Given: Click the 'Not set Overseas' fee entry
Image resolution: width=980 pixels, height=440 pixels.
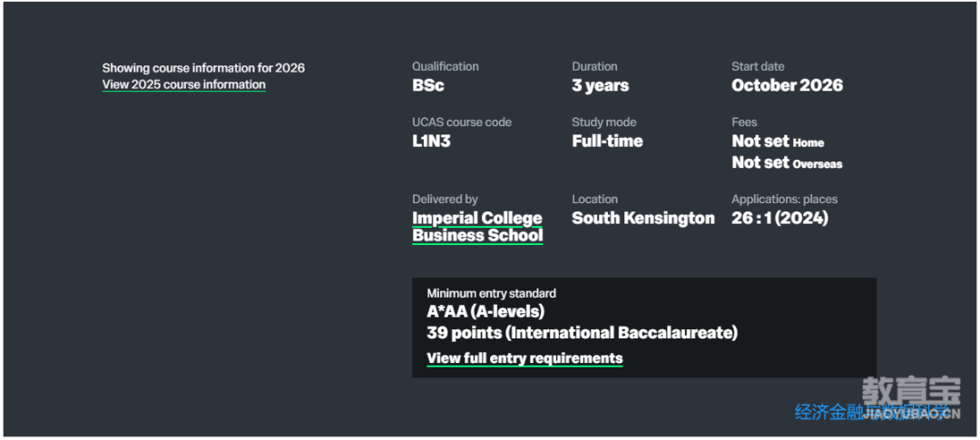Looking at the screenshot, I should click(787, 163).
